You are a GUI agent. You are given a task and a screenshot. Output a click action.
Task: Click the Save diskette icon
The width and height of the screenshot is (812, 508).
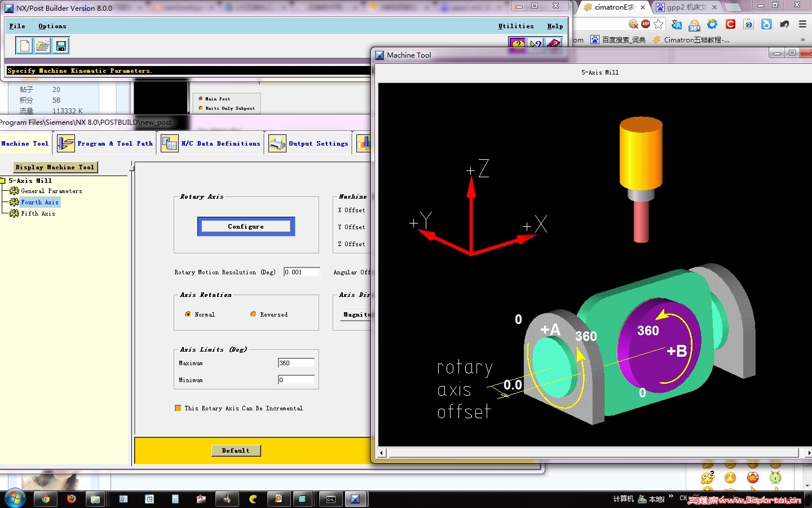[x=61, y=46]
